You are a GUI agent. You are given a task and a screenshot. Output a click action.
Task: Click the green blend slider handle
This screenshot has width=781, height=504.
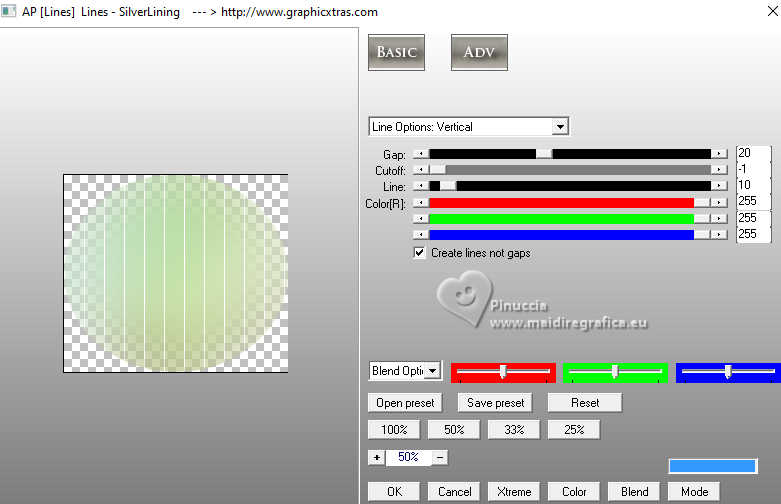coord(615,371)
